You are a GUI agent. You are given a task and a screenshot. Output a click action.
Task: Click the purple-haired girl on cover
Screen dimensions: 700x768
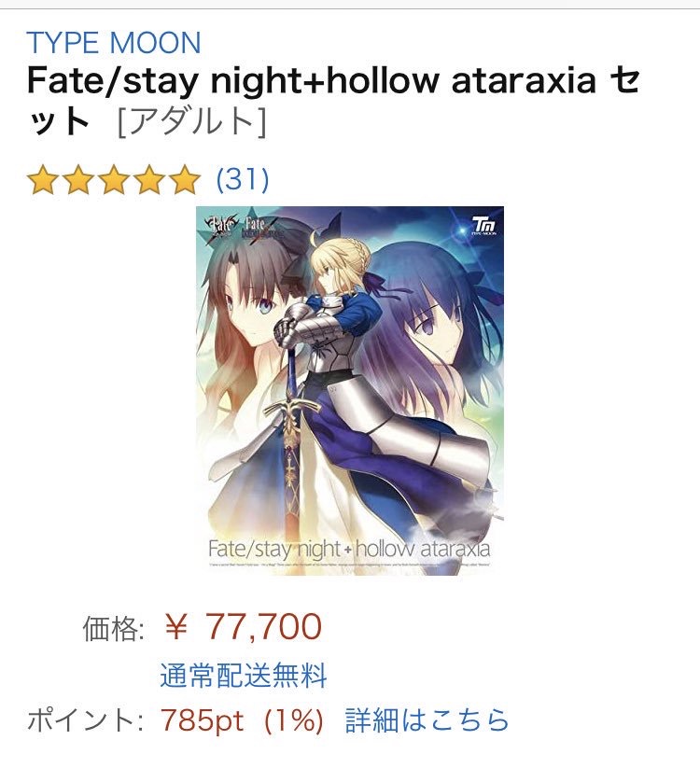[x=436, y=333]
